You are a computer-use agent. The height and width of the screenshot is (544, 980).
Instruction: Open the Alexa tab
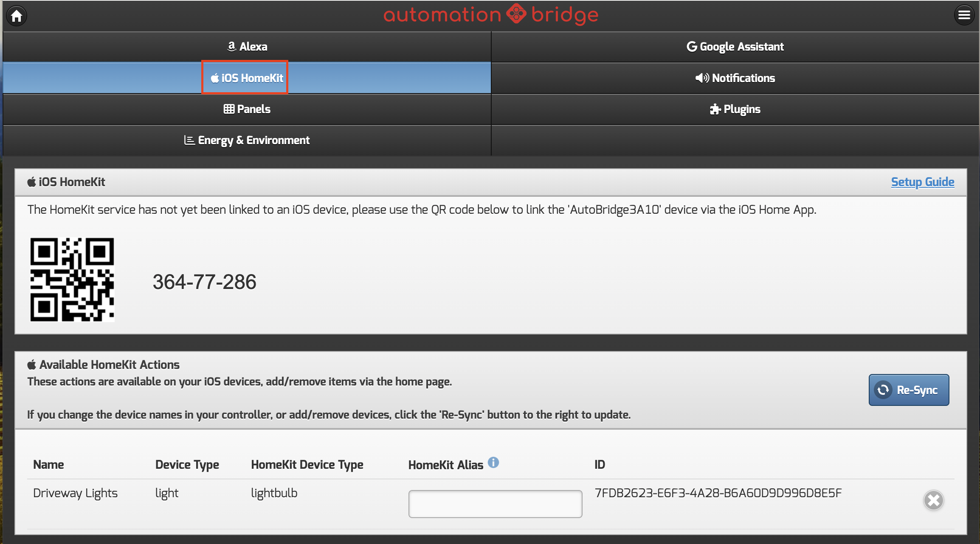pos(247,47)
